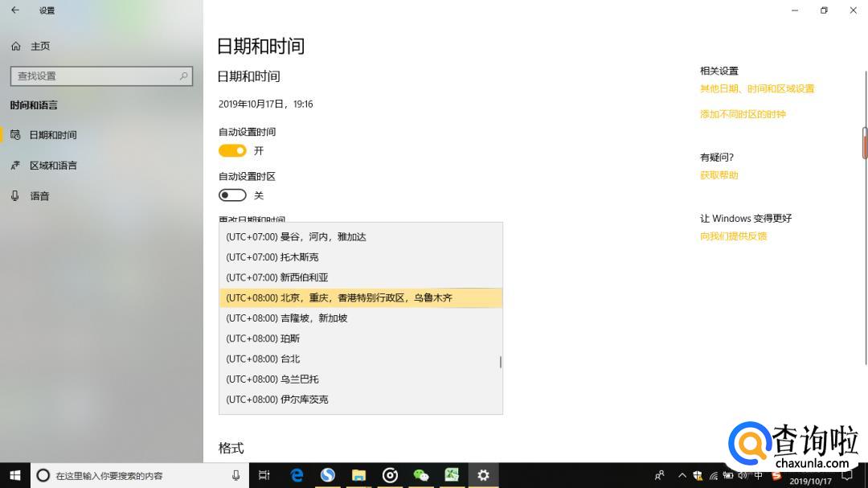Show hidden tray icons chevron

(682, 475)
